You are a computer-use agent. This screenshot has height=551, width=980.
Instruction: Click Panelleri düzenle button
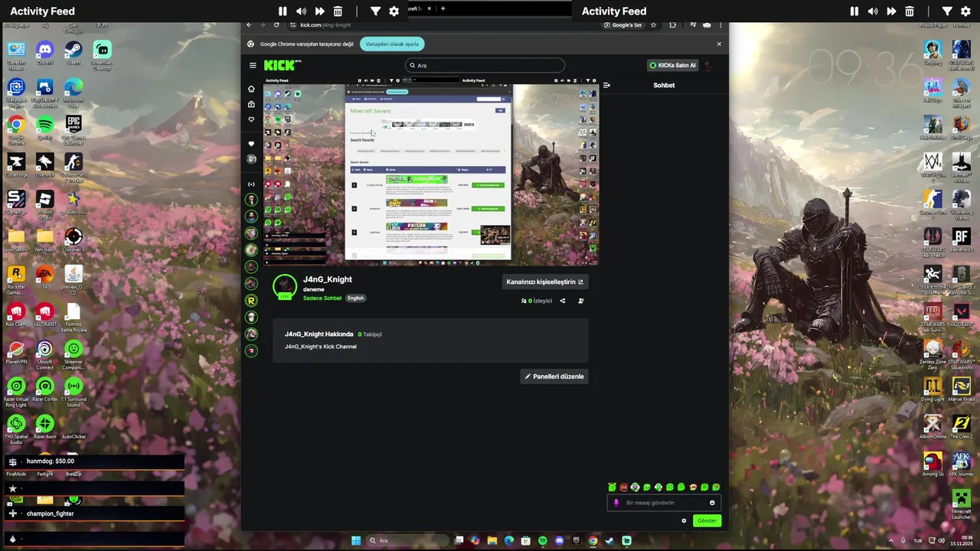coord(554,377)
